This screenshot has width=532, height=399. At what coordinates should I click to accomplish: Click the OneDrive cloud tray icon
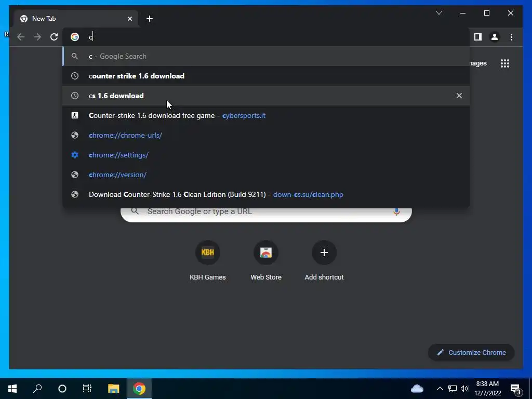point(417,389)
